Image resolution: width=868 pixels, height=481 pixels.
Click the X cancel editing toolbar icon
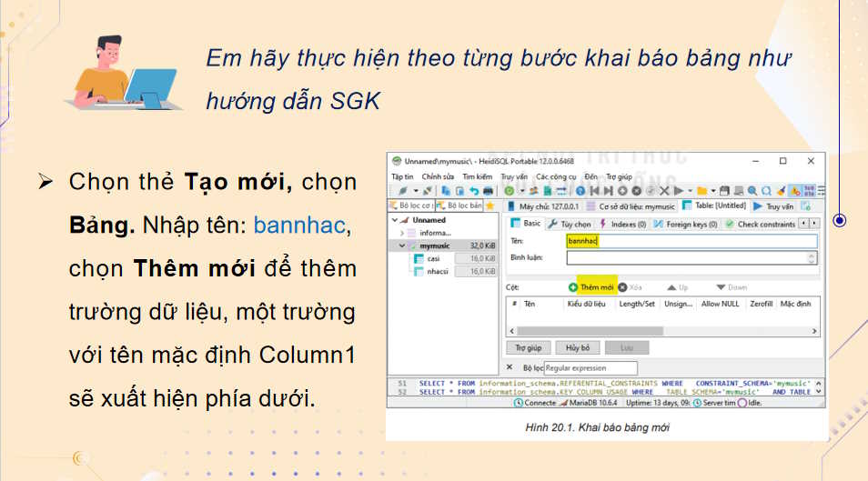(664, 191)
